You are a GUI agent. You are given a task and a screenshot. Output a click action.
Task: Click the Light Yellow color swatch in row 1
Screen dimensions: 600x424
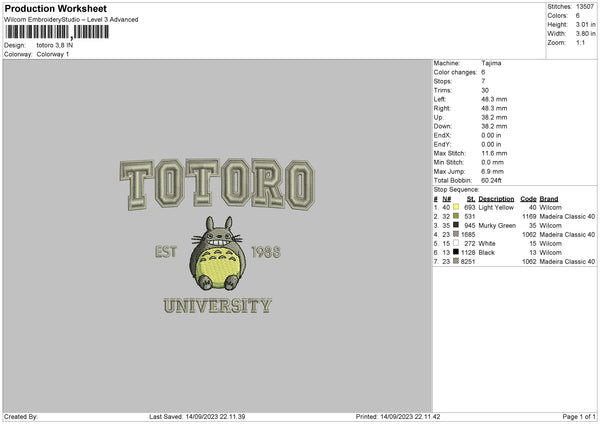[x=456, y=207]
